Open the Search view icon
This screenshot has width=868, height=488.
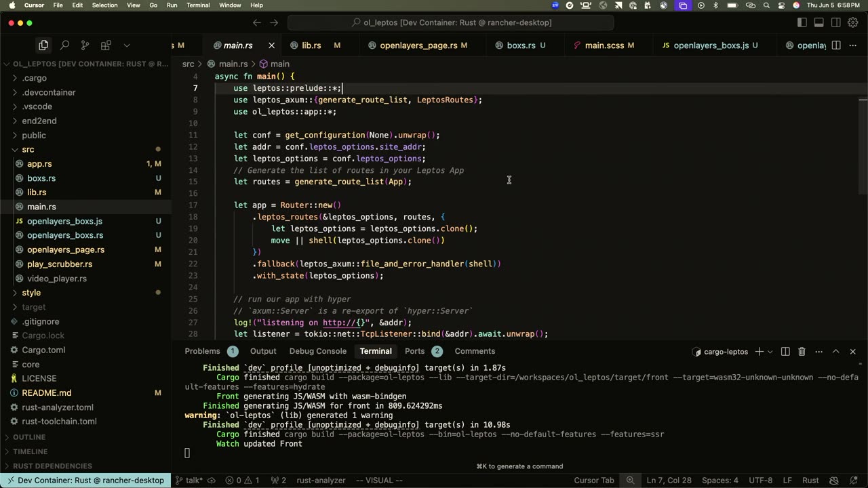click(x=64, y=45)
